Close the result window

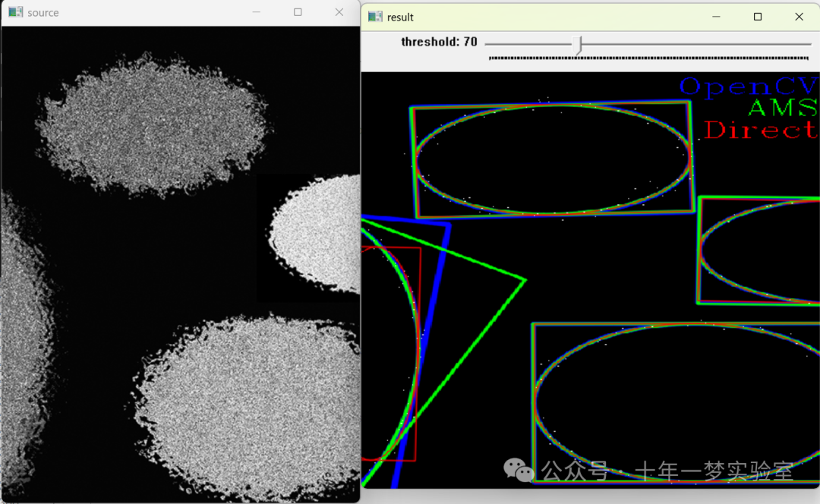tap(799, 17)
